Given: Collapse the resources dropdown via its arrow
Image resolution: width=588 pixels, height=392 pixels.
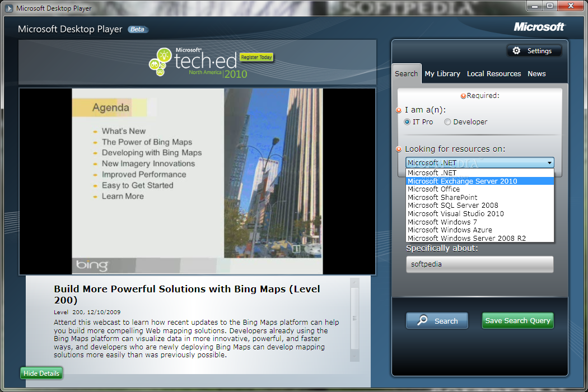Looking at the screenshot, I should point(549,163).
